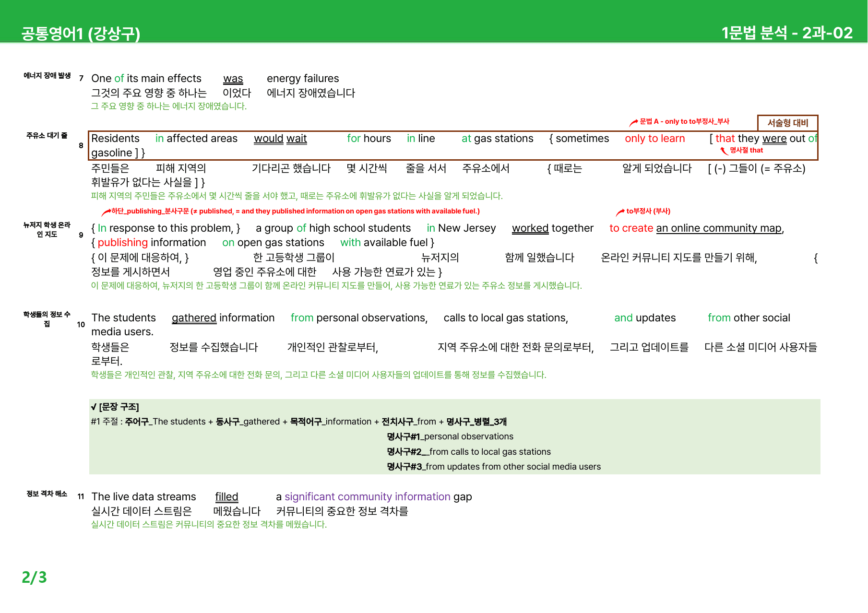
Task: Click the phrase 'One of its main effects'
Action: click(x=146, y=78)
